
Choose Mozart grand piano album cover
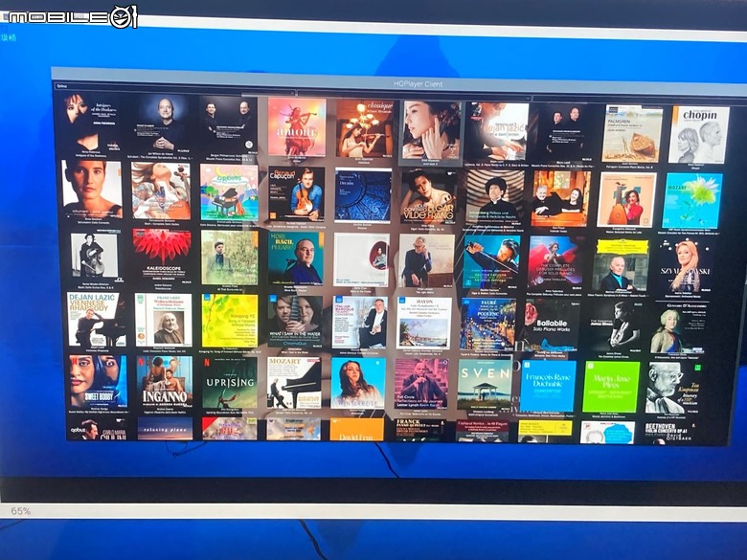coord(294,383)
